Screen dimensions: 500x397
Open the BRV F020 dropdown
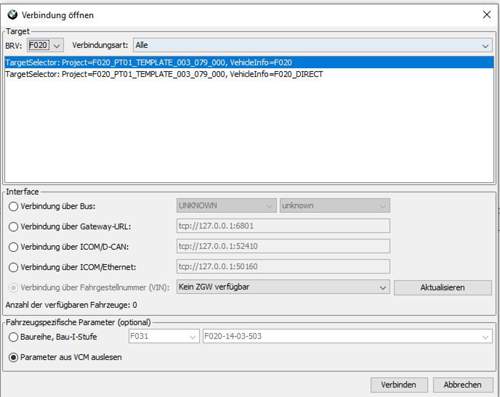coord(45,45)
